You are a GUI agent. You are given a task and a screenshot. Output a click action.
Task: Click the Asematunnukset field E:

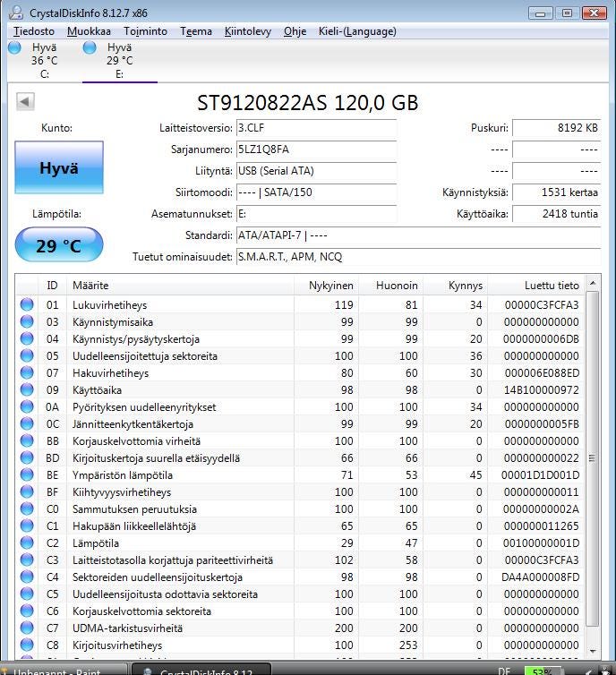[316, 214]
